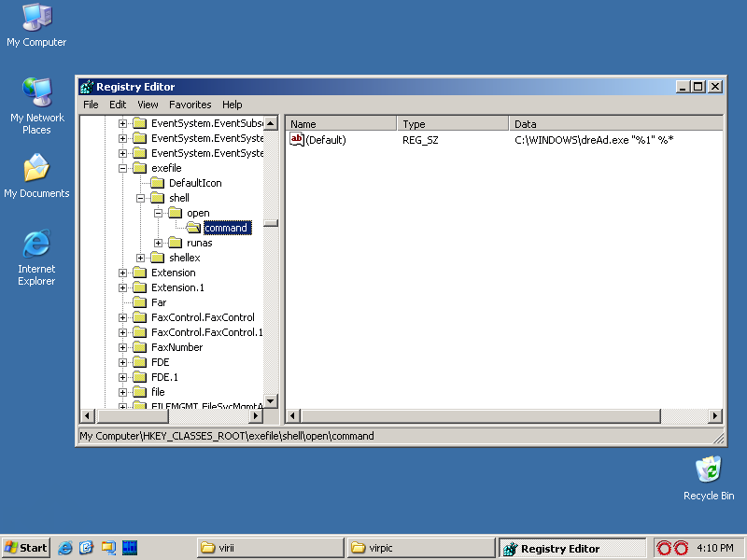Switch to virii taskbar window
This screenshot has height=560, width=747.
(x=270, y=548)
